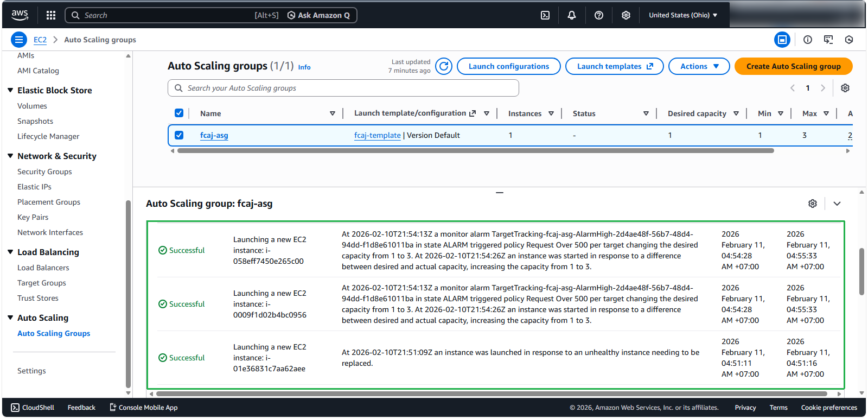Click the table horizontal scrollbar
The height and width of the screenshot is (419, 868).
(x=475, y=151)
